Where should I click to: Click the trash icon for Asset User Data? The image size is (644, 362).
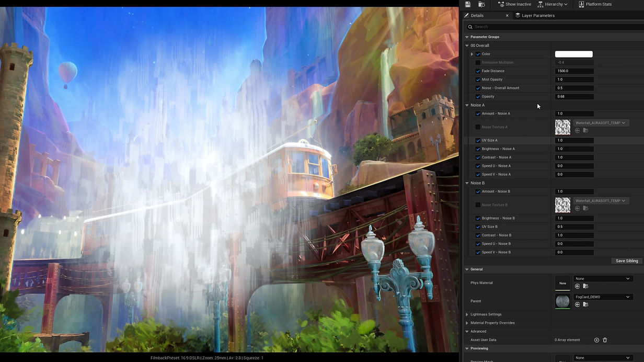coord(605,340)
